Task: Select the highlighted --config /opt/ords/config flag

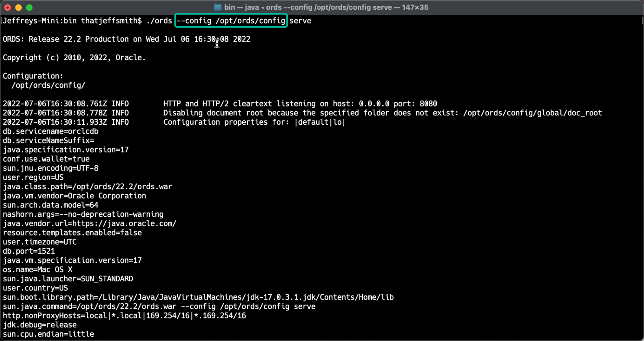Action: click(230, 20)
